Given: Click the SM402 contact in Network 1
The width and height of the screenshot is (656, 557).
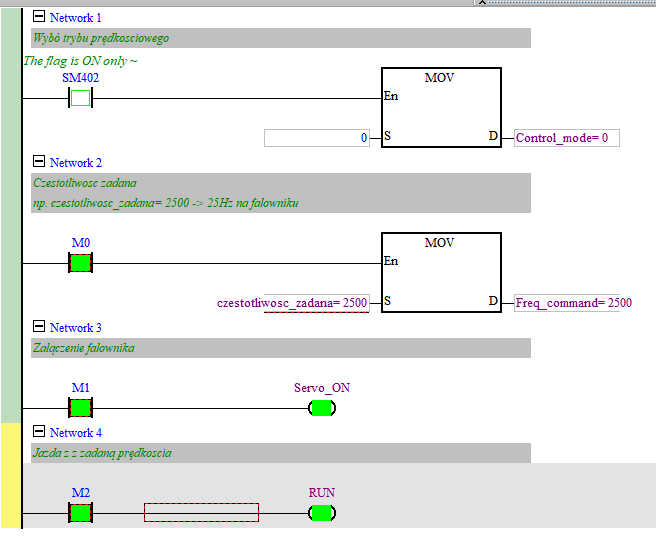Looking at the screenshot, I should [x=80, y=98].
